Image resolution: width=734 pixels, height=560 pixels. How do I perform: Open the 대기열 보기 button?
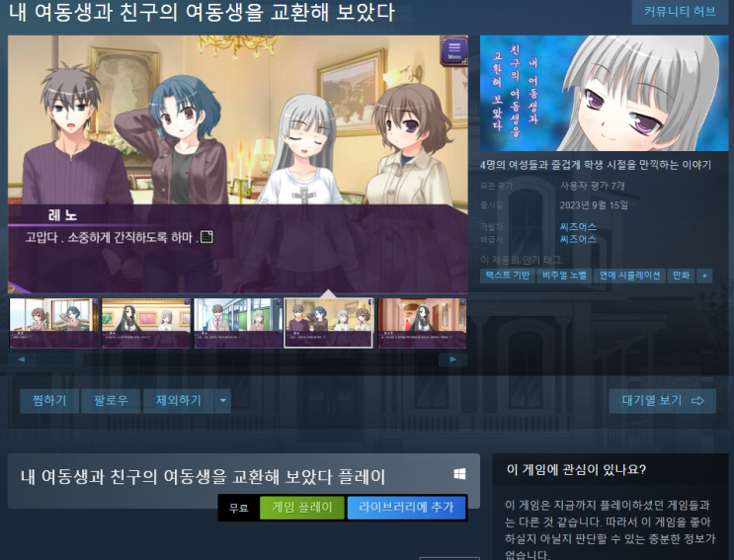pyautogui.click(x=663, y=401)
